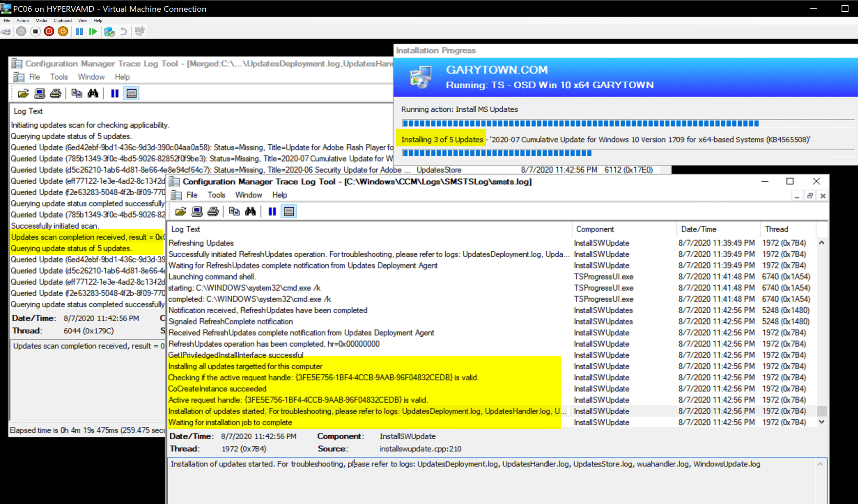Image resolution: width=858 pixels, height=504 pixels.
Task: Open the Action menu of the VM connection
Action: (x=22, y=20)
